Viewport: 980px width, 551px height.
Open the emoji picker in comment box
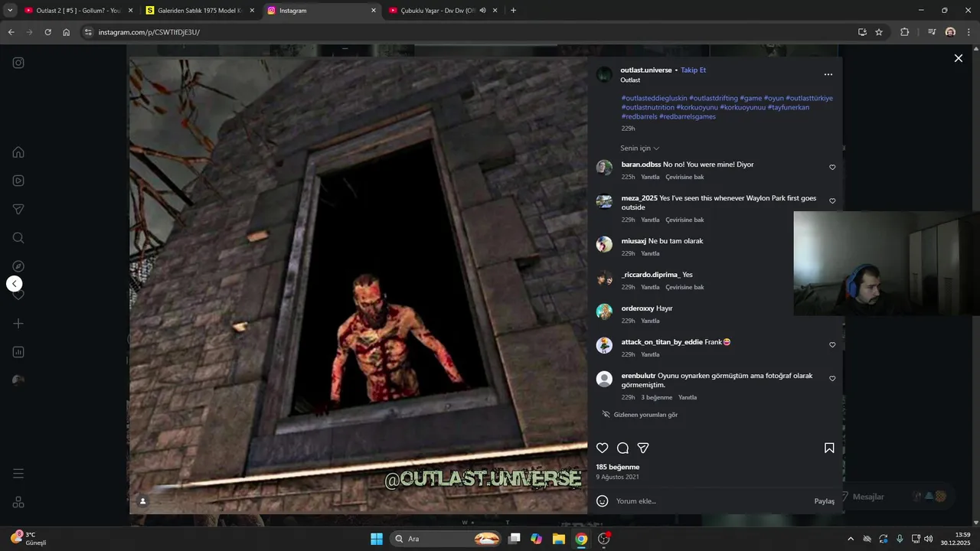[x=603, y=501]
